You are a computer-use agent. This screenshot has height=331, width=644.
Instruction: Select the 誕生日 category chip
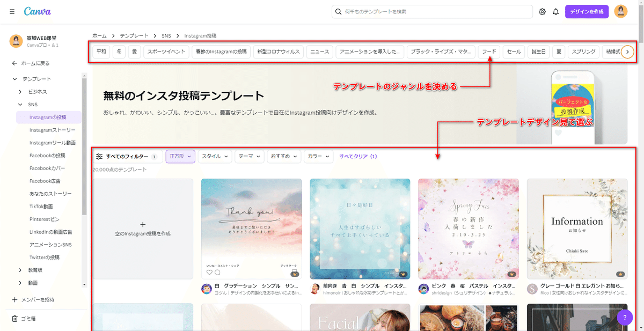coord(538,52)
